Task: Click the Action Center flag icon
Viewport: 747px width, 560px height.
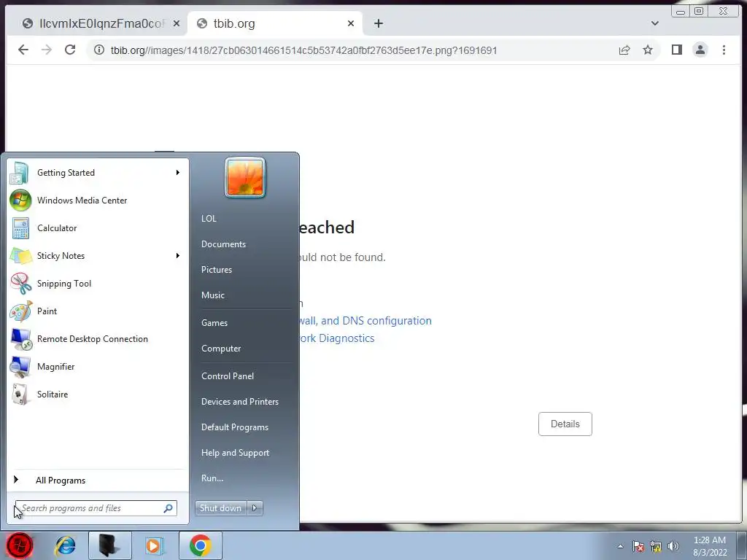Action: 638,546
